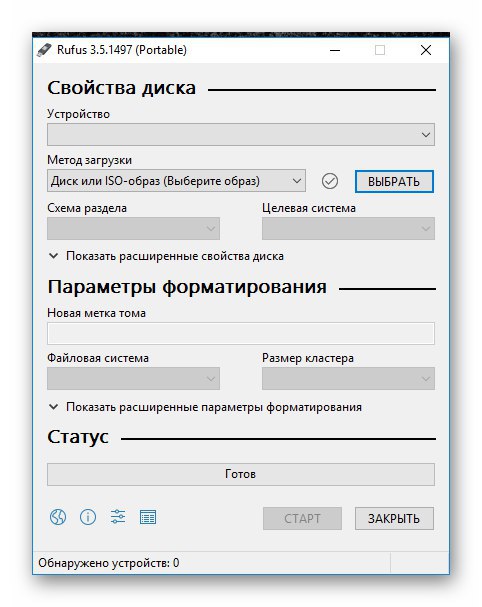Open the Файловая система dropdown
Screen dimensions: 482x607
134,379
